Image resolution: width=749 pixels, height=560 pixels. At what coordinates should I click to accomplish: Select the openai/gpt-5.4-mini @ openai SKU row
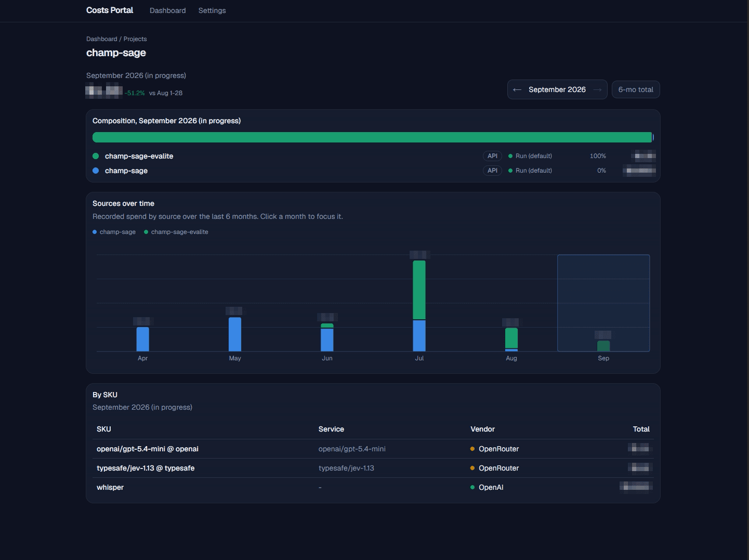coord(373,449)
